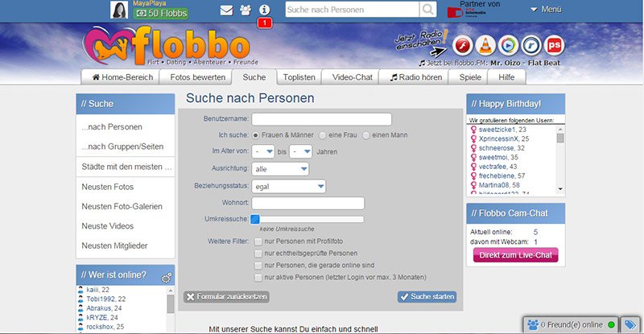This screenshot has height=334, width=644.
Task: Enable nur aktive Personen filter
Action: pos(258,278)
